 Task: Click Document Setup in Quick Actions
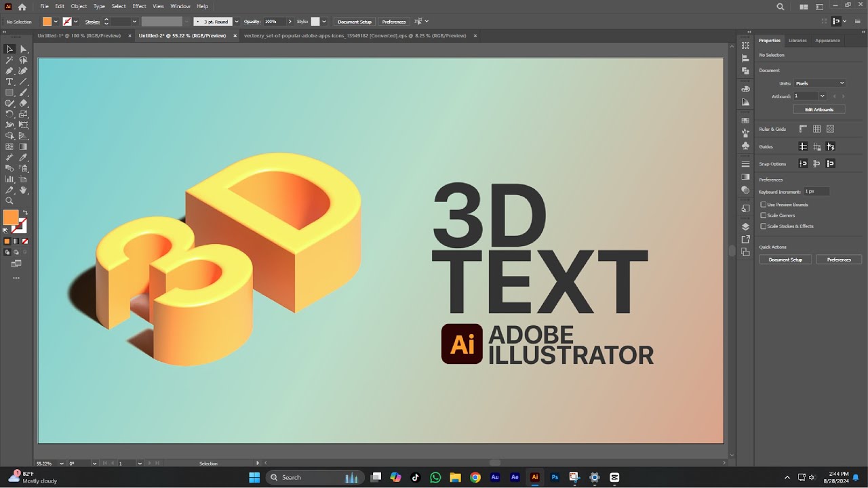tap(785, 260)
